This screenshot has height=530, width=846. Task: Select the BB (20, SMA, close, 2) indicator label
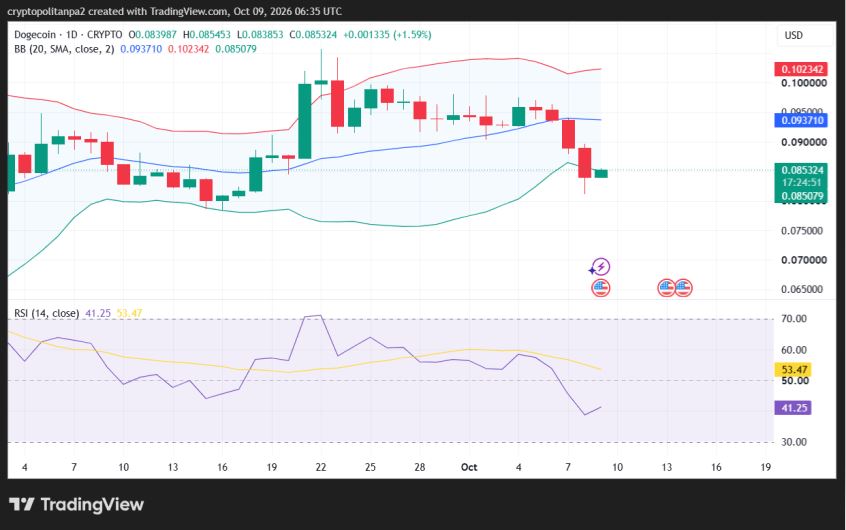[64, 49]
